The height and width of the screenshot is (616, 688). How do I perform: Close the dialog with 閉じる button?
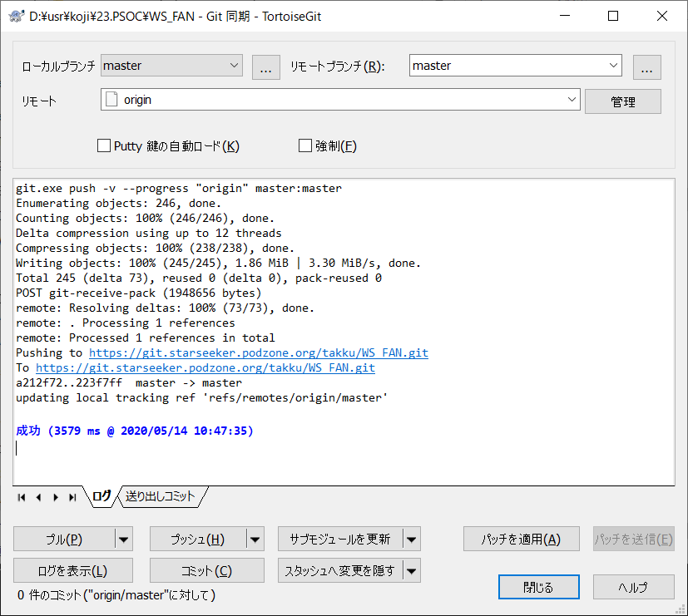(x=538, y=587)
